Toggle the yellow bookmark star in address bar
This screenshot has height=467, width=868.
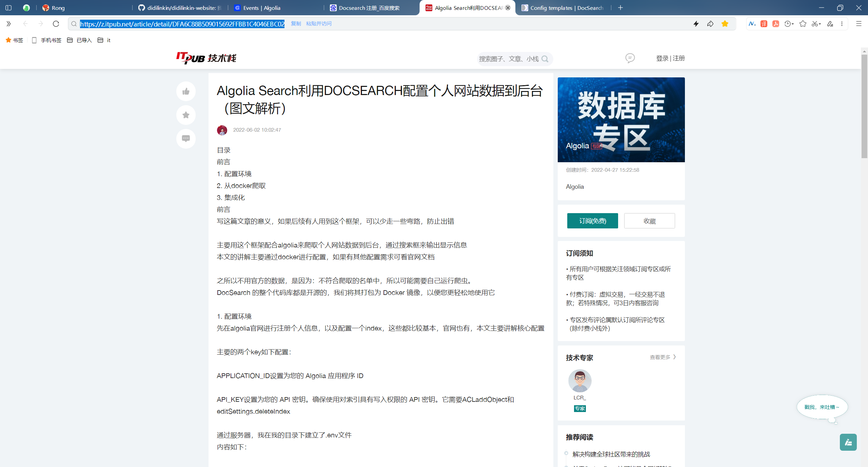[725, 24]
